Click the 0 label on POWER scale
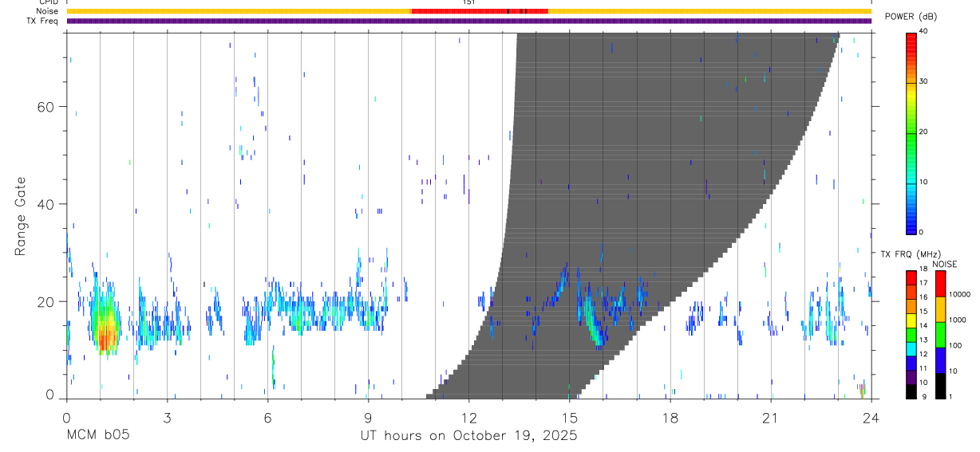Viewport: 980px width, 452px height. click(x=923, y=232)
